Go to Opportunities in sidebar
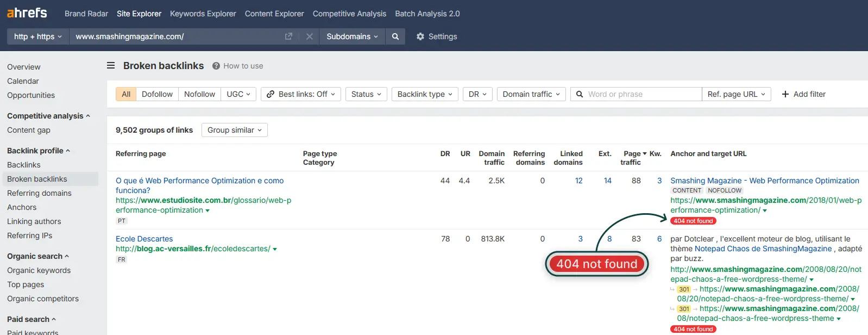This screenshot has height=335, width=868. (x=31, y=95)
